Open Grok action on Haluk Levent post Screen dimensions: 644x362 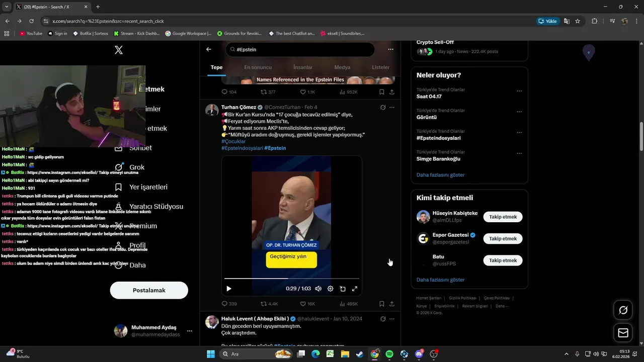(383, 319)
